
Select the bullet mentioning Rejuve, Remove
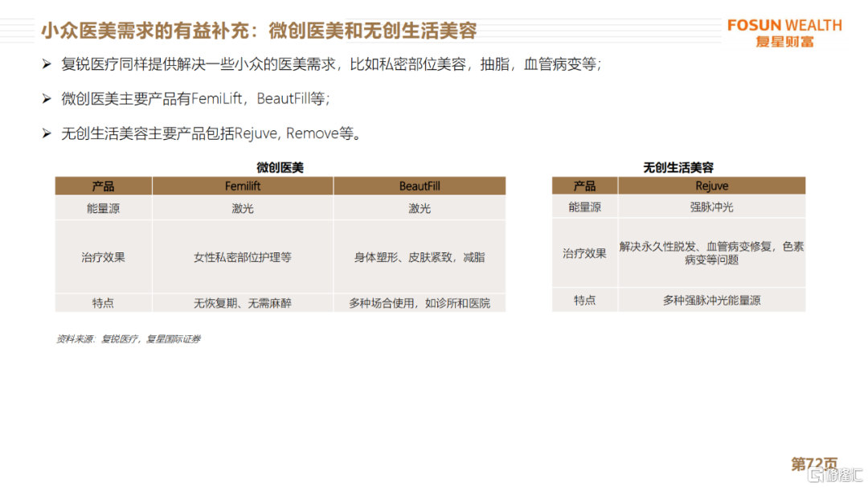click(211, 133)
